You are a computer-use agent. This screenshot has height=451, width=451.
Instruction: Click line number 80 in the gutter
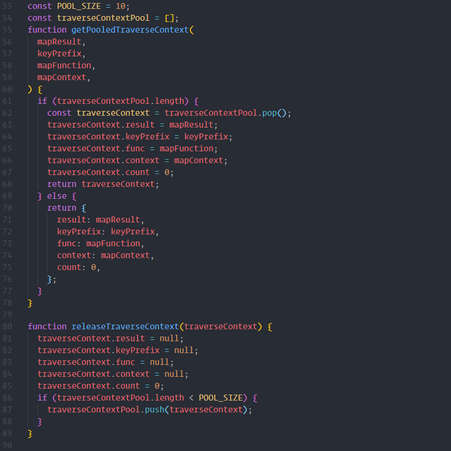tap(7, 326)
